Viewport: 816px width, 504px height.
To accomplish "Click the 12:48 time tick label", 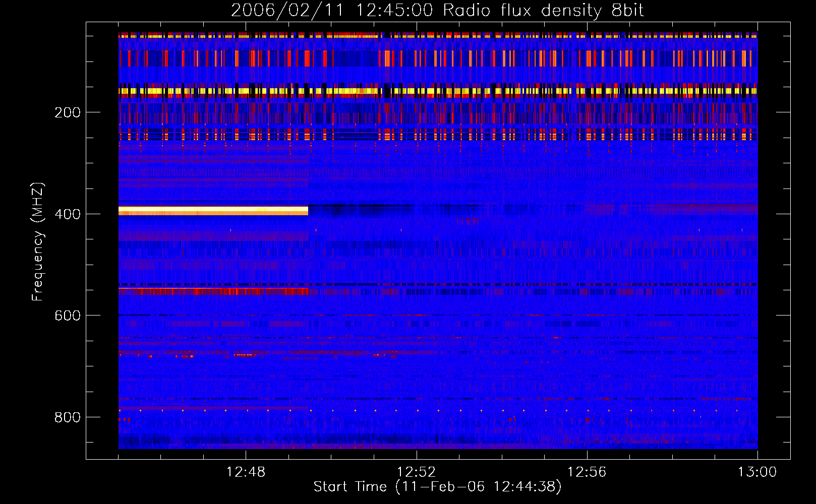I will [246, 472].
